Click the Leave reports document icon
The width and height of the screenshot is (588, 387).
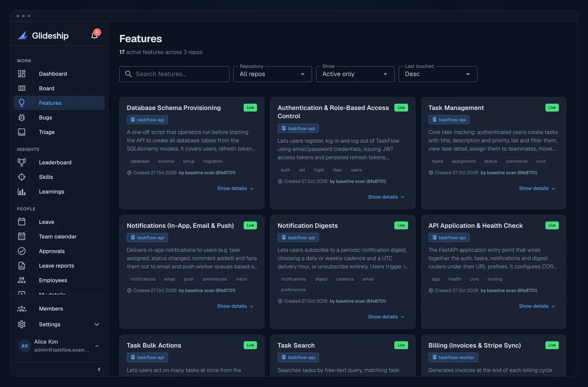pyautogui.click(x=22, y=266)
